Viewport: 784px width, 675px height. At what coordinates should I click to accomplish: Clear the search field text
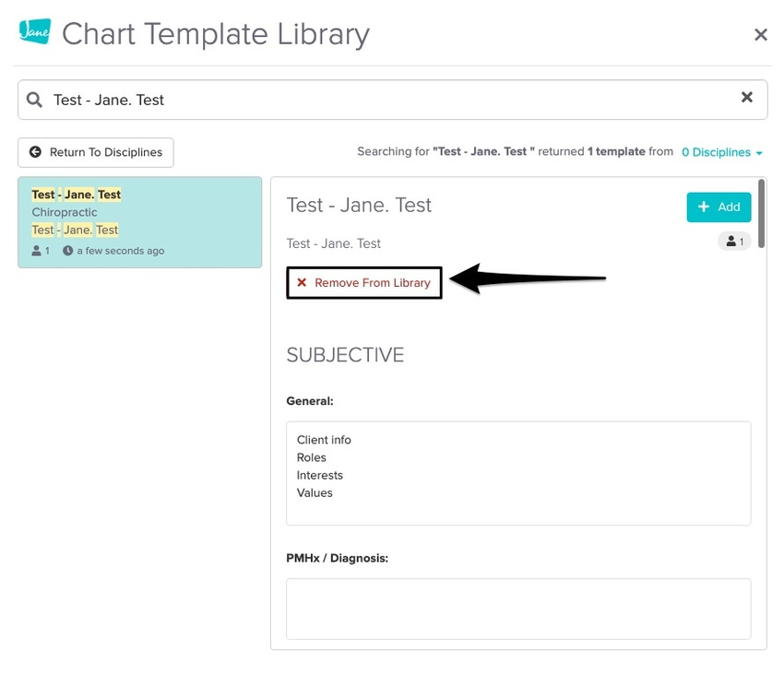(x=746, y=97)
